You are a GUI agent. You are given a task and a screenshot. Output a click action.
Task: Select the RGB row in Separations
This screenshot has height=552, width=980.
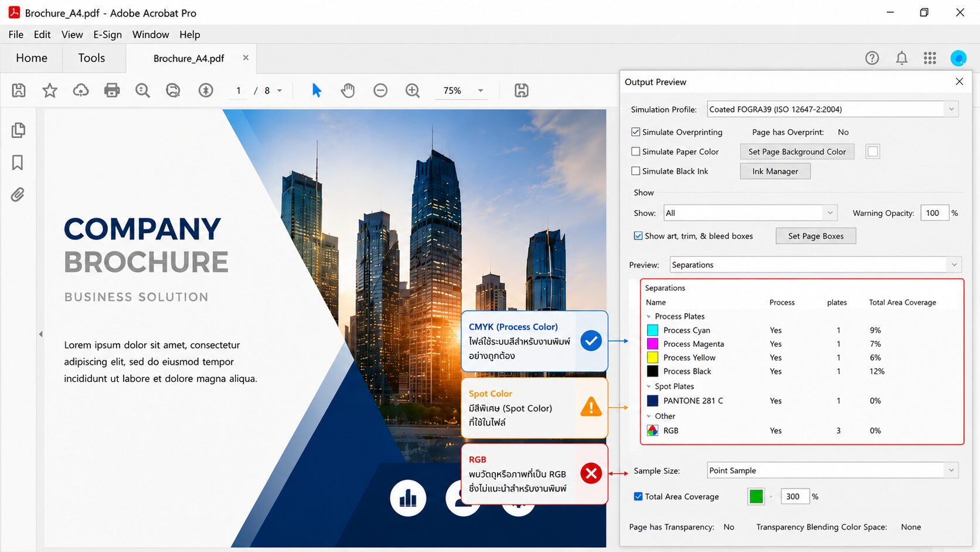pos(802,431)
